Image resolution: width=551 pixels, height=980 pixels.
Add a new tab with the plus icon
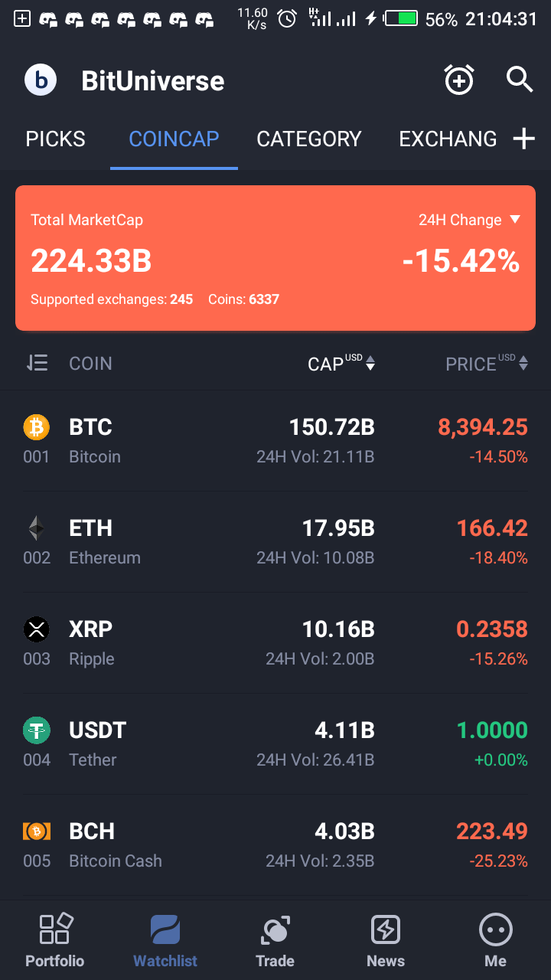coord(523,139)
